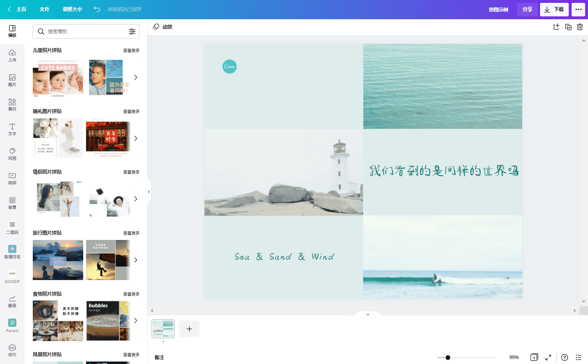The image size is (588, 364).
Task: Click 查看更多 next to 婚礼图片拼贴
Action: pos(132,111)
